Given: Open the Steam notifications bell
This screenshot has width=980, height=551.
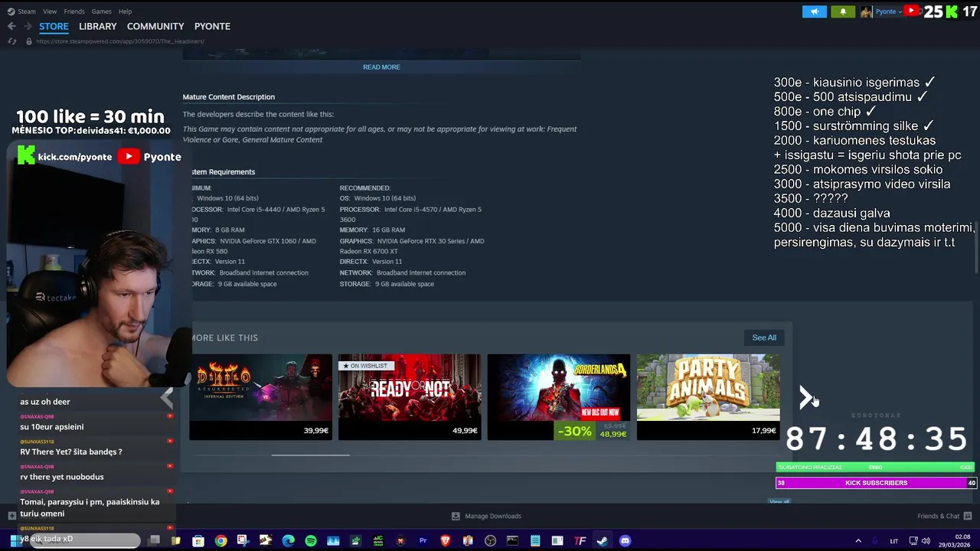Looking at the screenshot, I should click(843, 11).
